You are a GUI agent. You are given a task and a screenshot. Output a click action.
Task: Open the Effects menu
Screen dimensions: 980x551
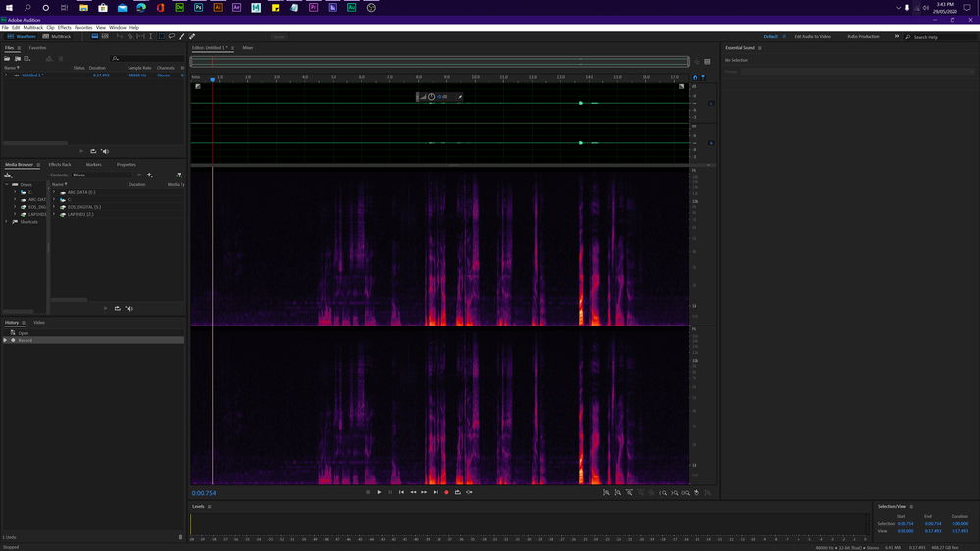tap(65, 28)
